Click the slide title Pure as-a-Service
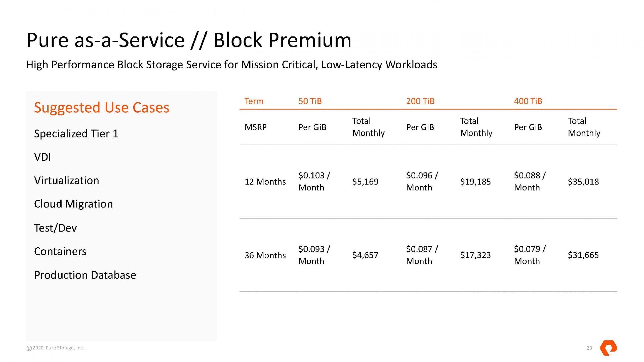The width and height of the screenshot is (644, 362). point(189,40)
